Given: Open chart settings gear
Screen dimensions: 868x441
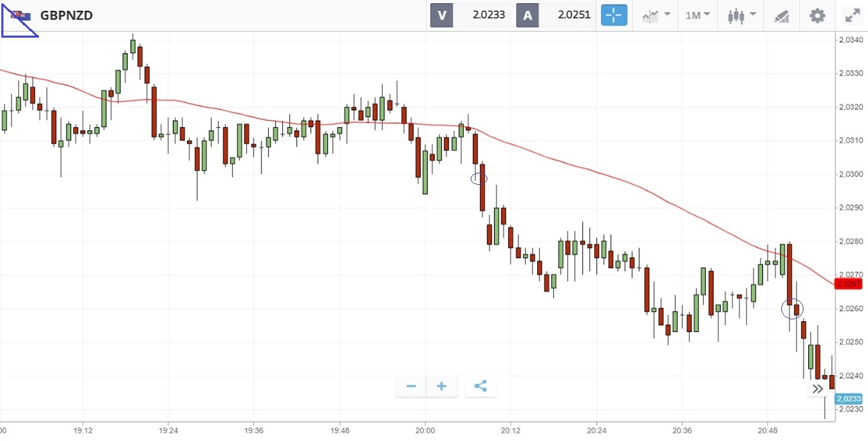Looking at the screenshot, I should point(817,15).
